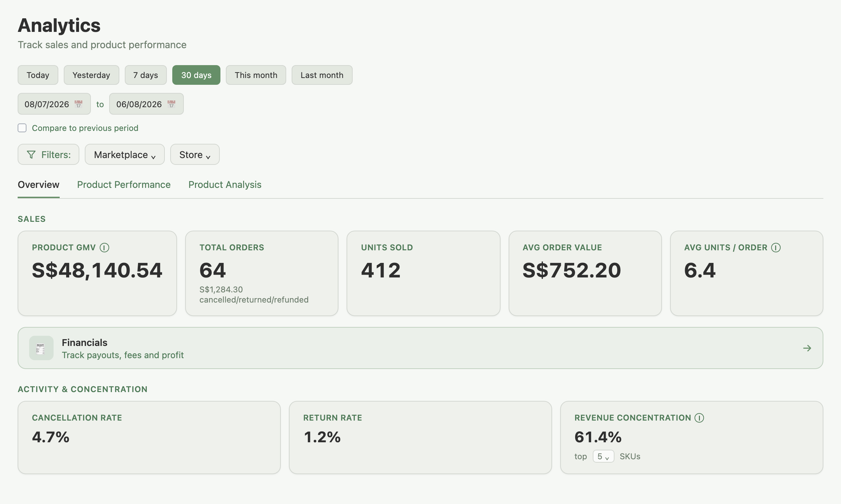
Task: Click the 6.4 average units value
Action: pos(700,270)
